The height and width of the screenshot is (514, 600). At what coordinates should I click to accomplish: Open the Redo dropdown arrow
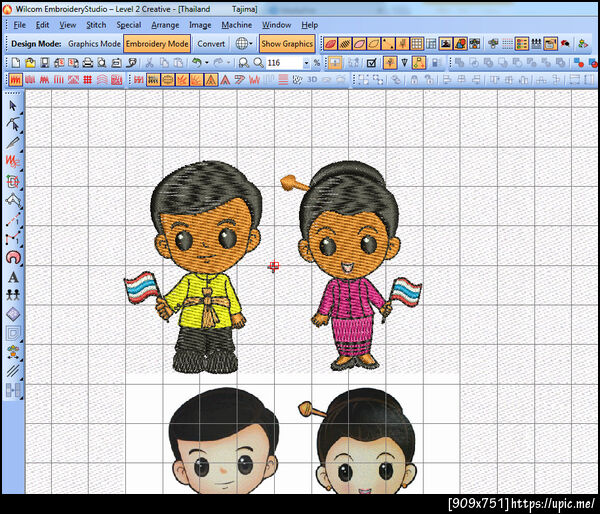click(229, 63)
